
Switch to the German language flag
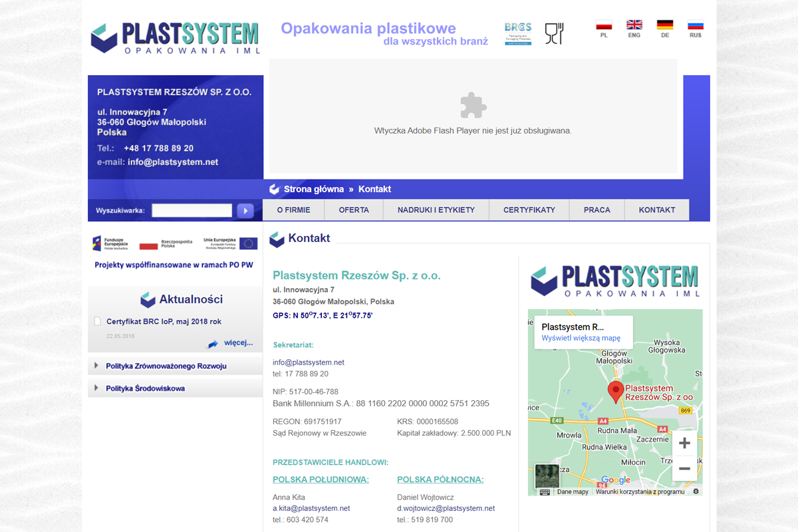coord(665,25)
